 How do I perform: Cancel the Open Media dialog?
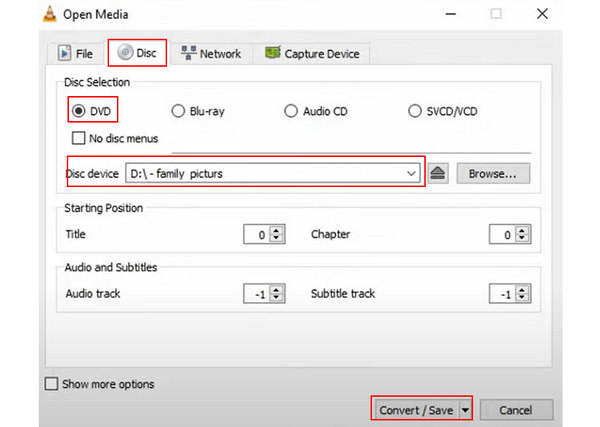(516, 410)
